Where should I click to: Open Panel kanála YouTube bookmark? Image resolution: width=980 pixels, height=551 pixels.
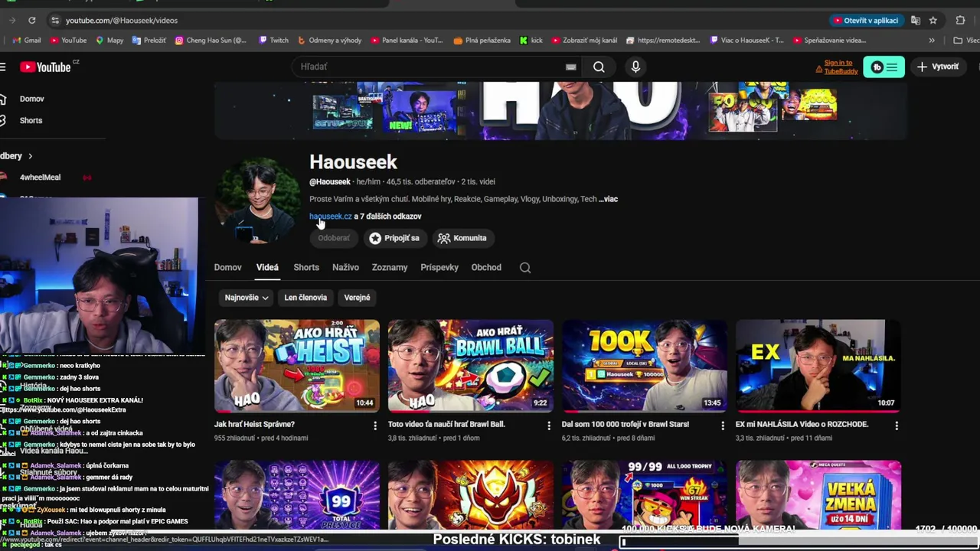(407, 41)
